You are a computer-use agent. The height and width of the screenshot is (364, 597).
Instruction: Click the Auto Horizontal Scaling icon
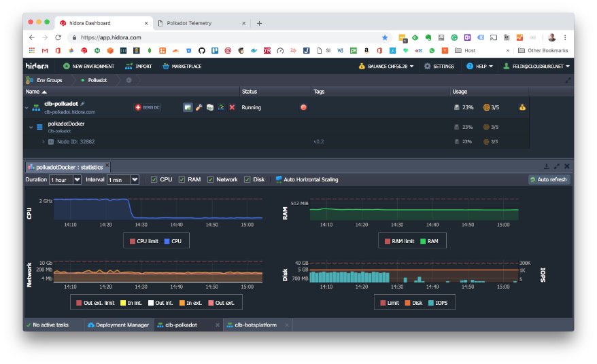tap(279, 180)
